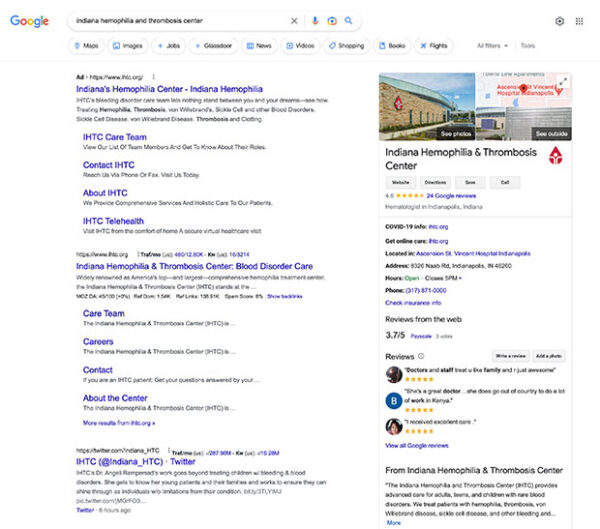Click the third reviewer's profile photo

coord(393,426)
